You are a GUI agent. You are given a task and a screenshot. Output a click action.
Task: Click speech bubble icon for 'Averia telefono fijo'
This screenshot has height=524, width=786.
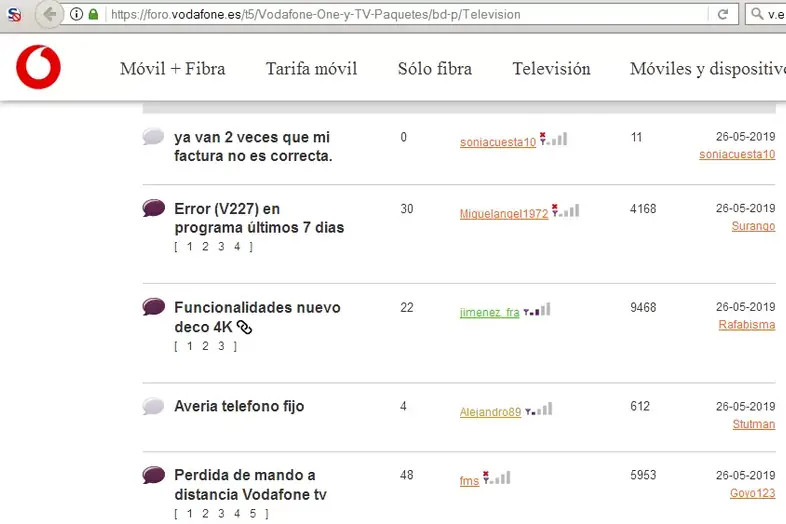point(153,406)
